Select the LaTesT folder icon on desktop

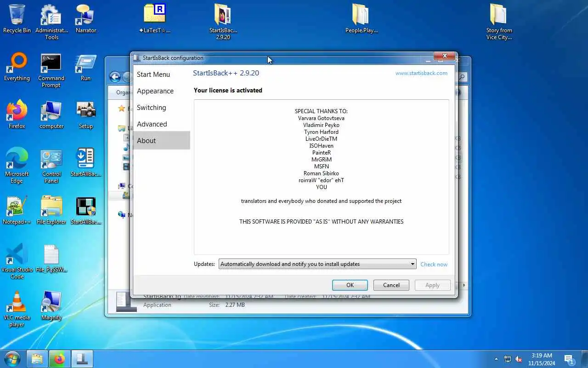[x=154, y=18]
